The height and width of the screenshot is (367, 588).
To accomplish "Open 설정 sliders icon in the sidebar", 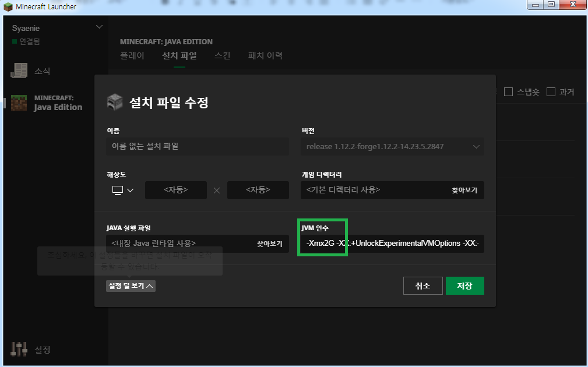I will 19,349.
